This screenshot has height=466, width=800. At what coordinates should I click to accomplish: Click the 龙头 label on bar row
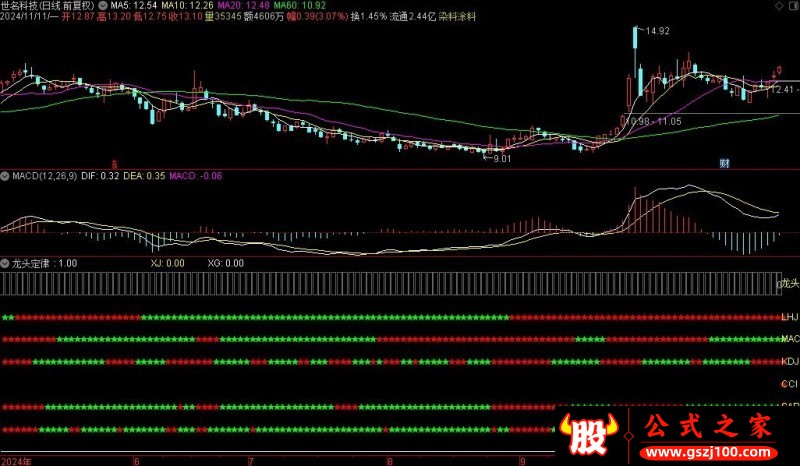[789, 284]
